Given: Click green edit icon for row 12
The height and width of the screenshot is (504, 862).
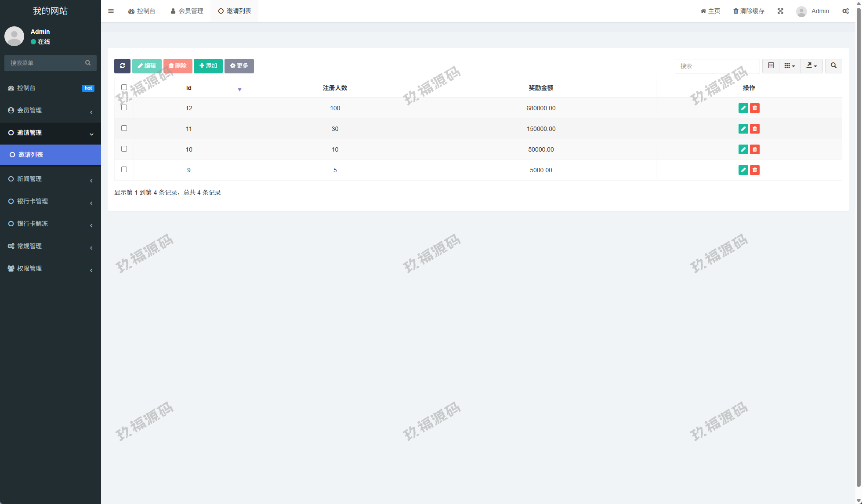Looking at the screenshot, I should click(743, 108).
